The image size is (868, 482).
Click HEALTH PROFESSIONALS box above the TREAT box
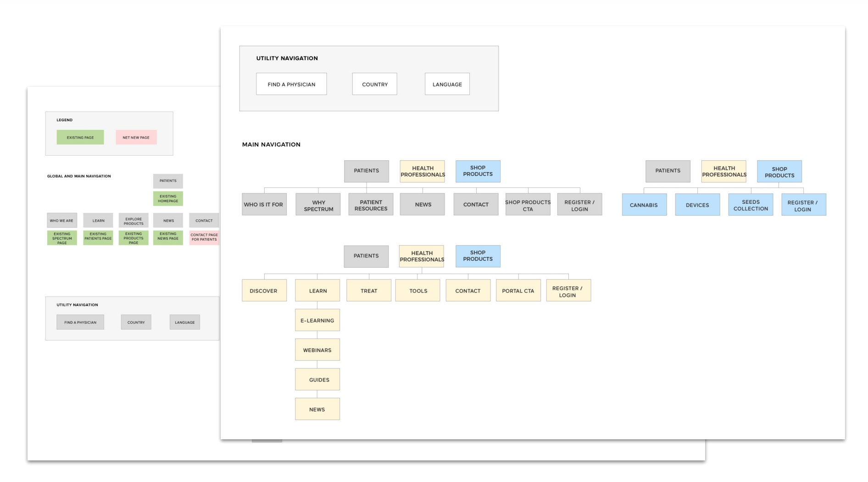pyautogui.click(x=421, y=256)
